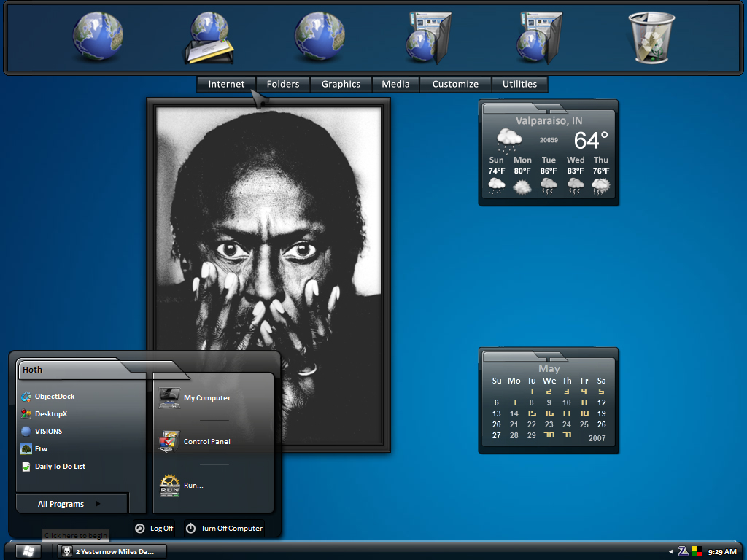Image resolution: width=747 pixels, height=560 pixels.
Task: Click the Log Off button
Action: tap(154, 528)
